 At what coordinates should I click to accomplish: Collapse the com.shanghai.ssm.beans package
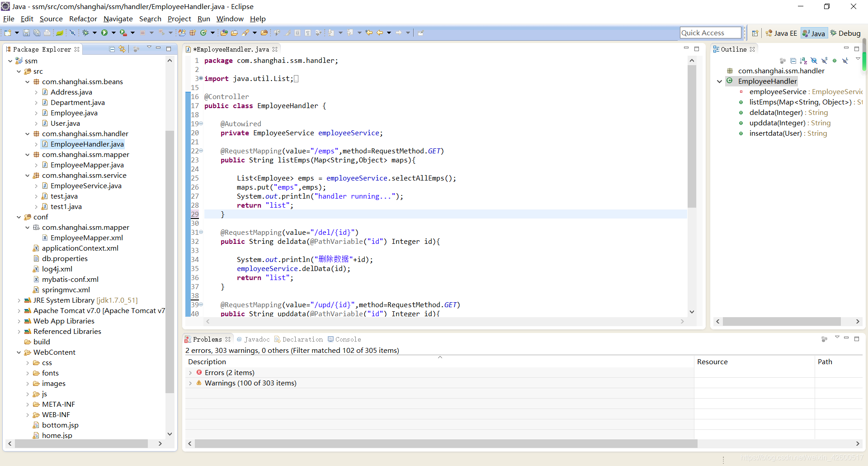tap(27, 82)
